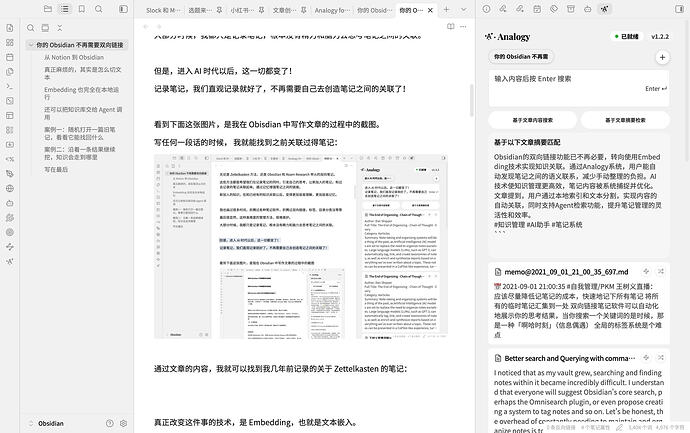
Task: Open the calendar tab in right sidebar
Action: pos(537,9)
